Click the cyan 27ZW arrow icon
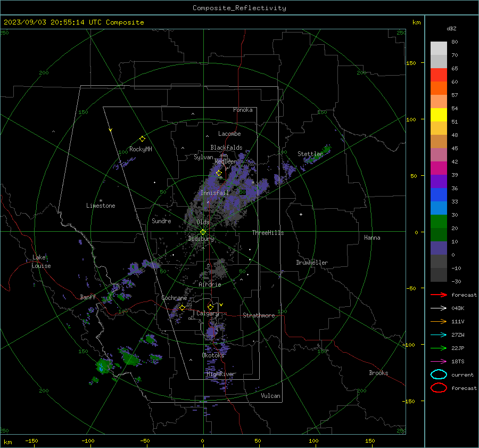The image size is (479, 448). (439, 335)
